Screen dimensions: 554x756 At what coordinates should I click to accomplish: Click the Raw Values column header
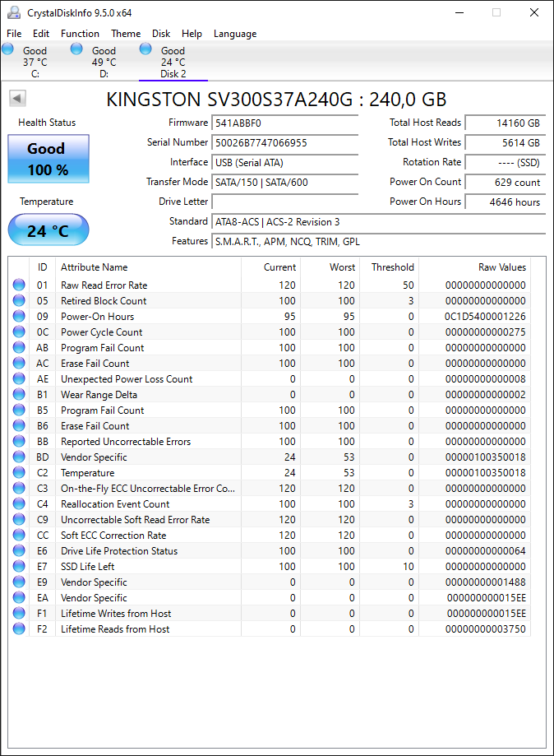pos(502,267)
